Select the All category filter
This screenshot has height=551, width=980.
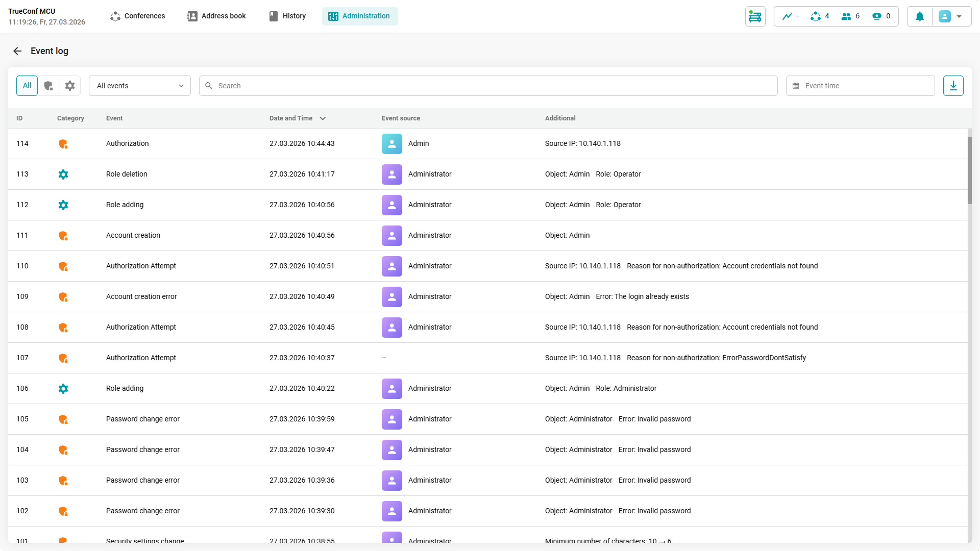pos(27,86)
